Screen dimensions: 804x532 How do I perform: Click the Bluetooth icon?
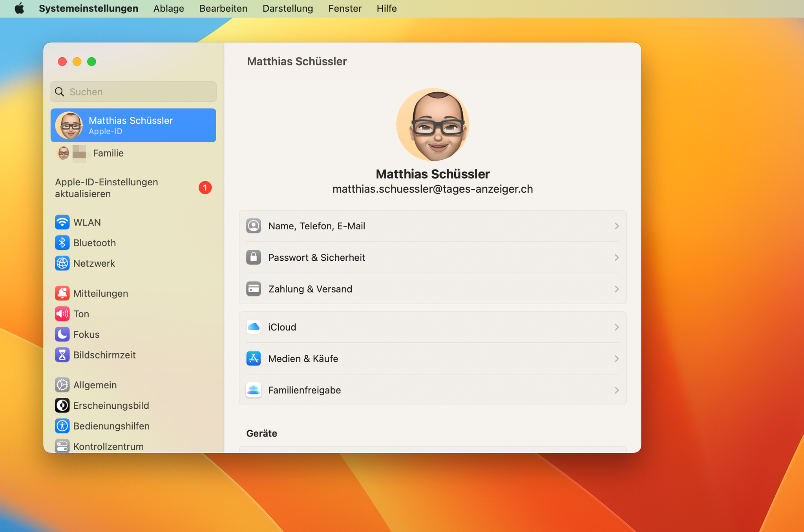(62, 243)
